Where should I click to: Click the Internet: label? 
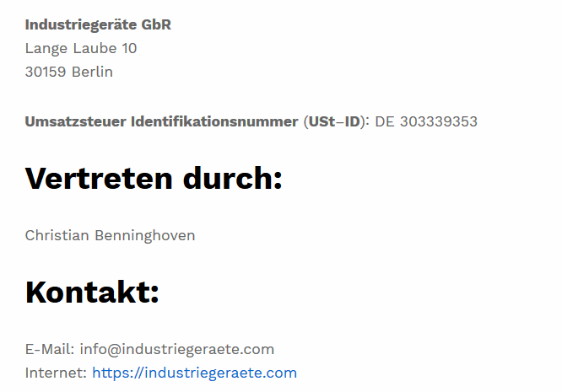tap(56, 373)
